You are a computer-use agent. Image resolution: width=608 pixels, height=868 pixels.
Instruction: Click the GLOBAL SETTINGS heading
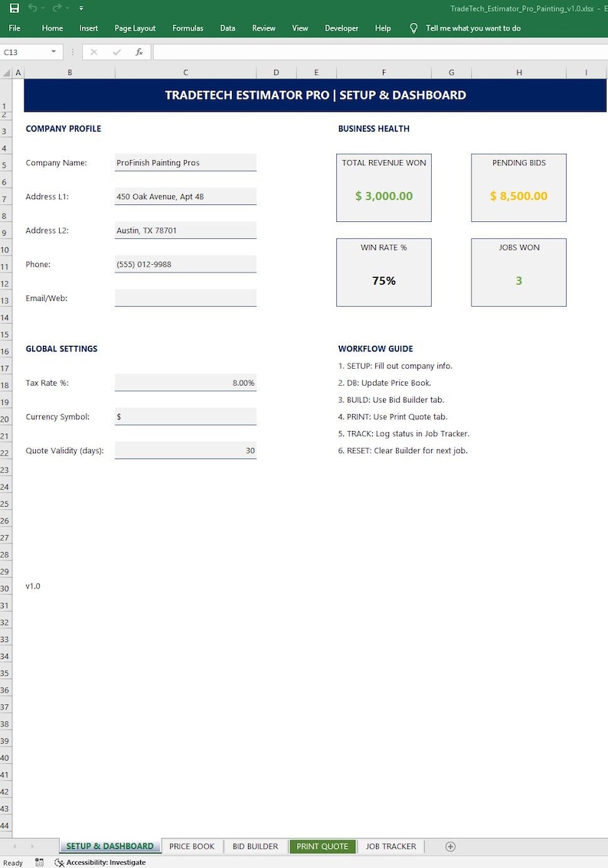click(61, 349)
